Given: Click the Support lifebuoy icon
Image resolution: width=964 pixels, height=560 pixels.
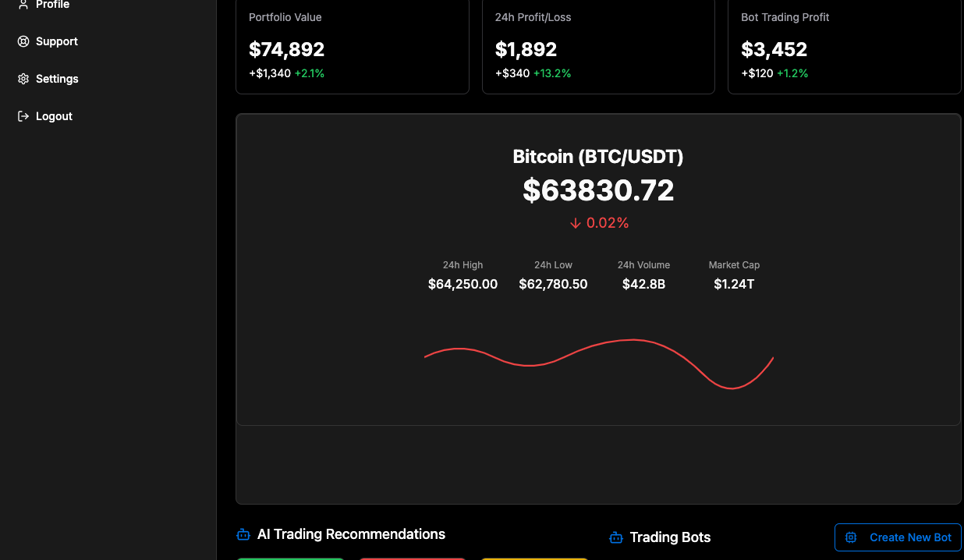Looking at the screenshot, I should click(x=23, y=41).
